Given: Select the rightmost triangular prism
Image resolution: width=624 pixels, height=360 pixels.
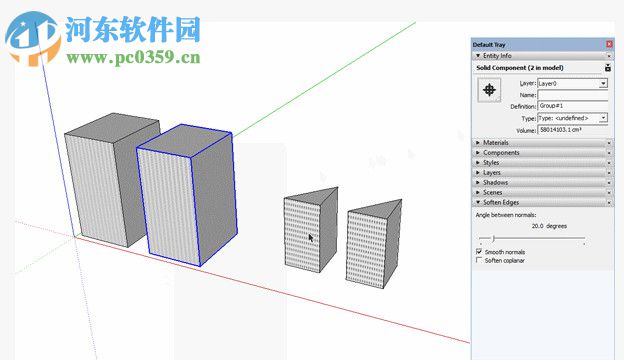Looking at the screenshot, I should (x=373, y=245).
